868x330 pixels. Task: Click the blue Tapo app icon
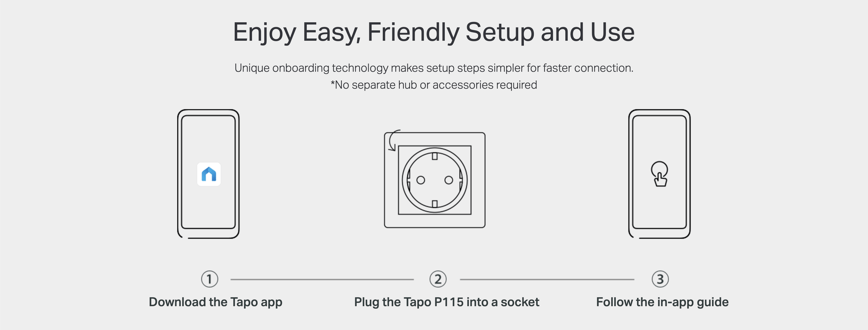tap(209, 175)
